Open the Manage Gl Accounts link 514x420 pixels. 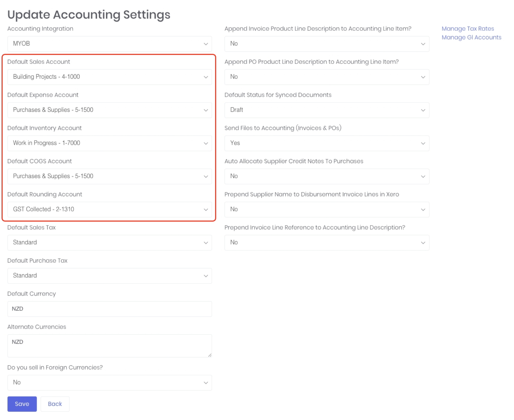point(471,38)
